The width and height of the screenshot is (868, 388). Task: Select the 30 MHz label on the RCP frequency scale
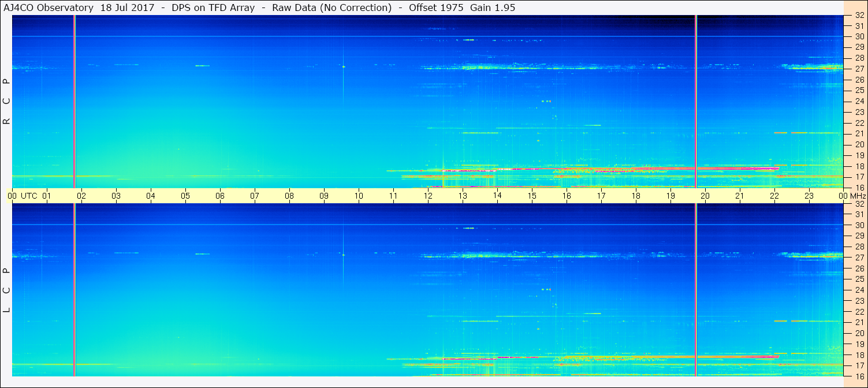(859, 36)
